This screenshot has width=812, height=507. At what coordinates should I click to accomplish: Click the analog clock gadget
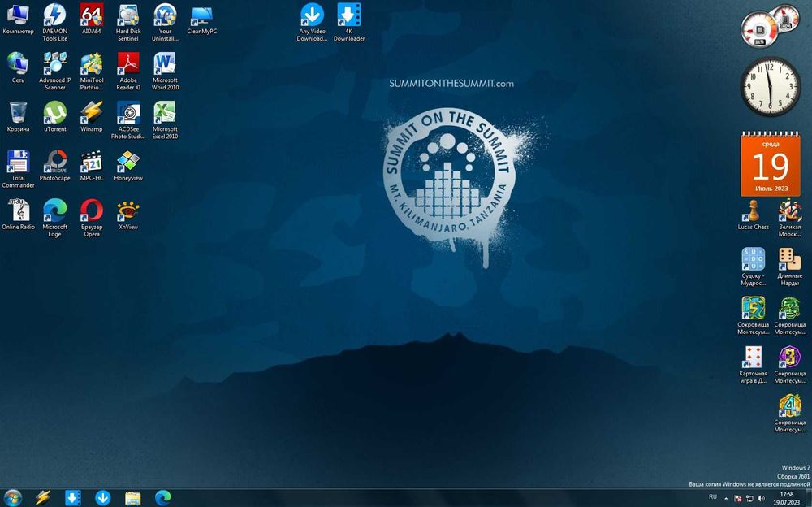770,86
